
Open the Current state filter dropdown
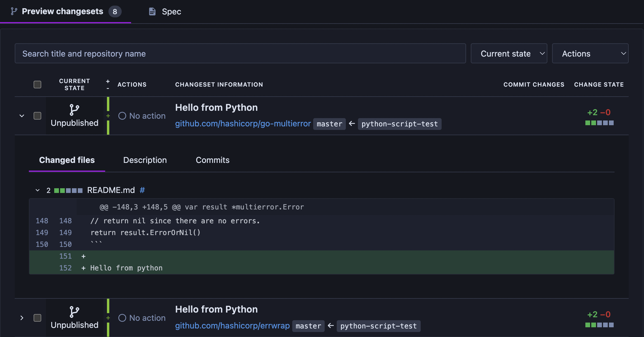[x=509, y=54]
